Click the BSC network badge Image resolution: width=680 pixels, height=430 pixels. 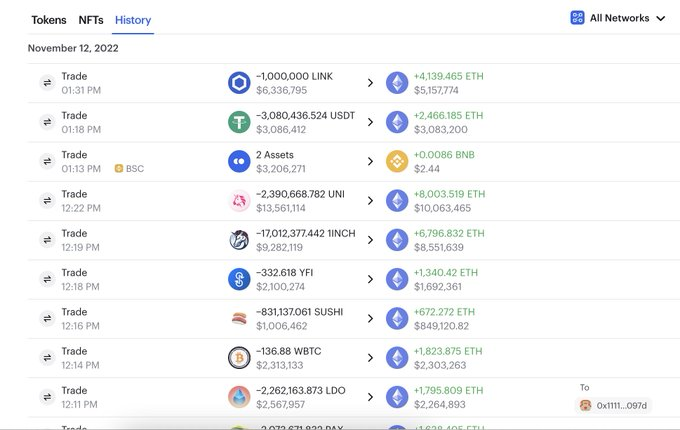(x=129, y=169)
